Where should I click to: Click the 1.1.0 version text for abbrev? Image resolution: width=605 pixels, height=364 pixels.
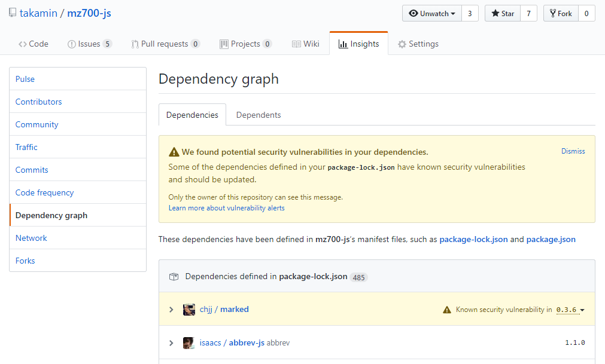point(575,342)
